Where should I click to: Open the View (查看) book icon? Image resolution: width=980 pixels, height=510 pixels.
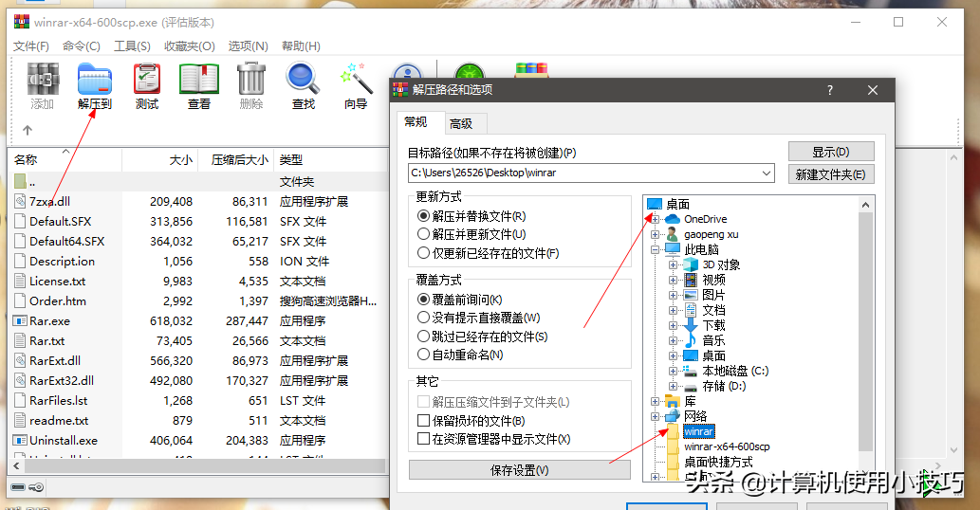coord(199,85)
